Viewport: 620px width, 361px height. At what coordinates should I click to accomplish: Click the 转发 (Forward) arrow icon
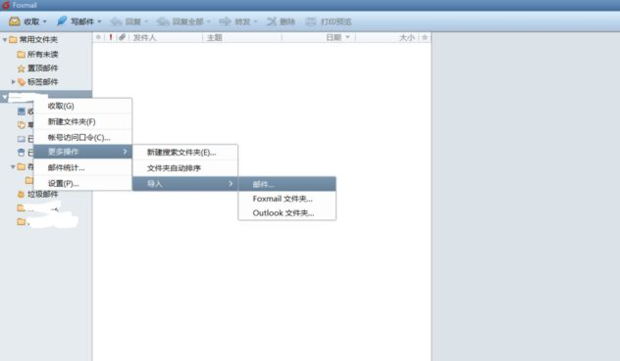[225, 21]
